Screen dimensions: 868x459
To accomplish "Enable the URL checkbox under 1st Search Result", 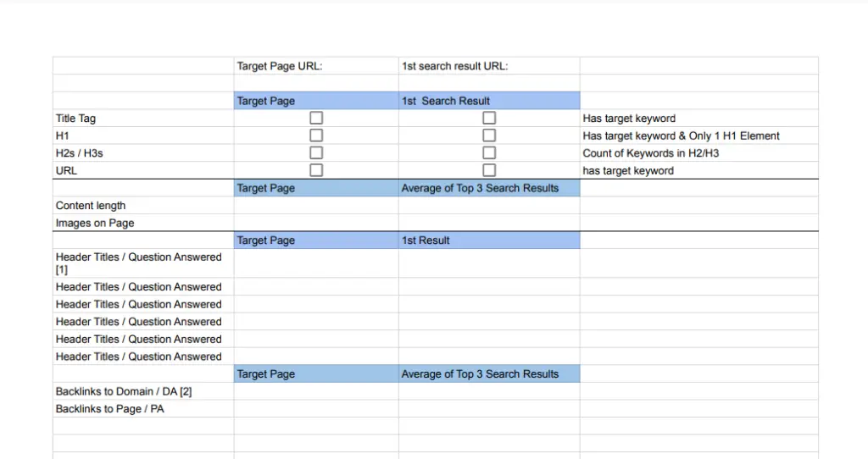I will pyautogui.click(x=489, y=170).
